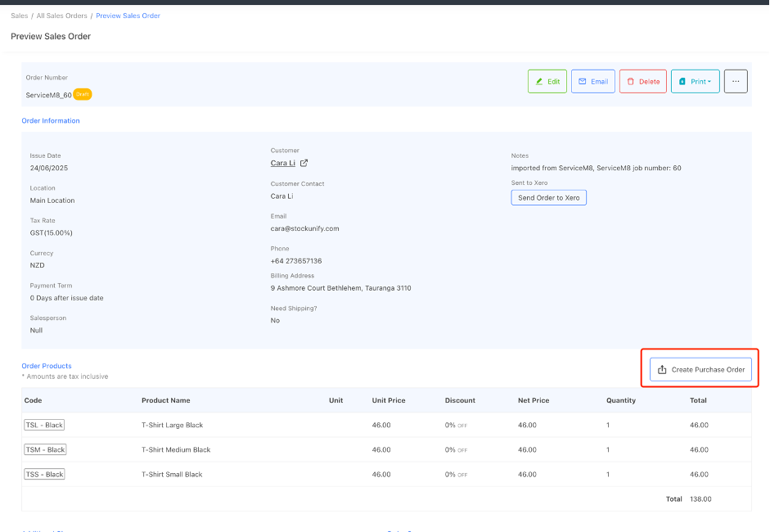Open Cara Li customer link
Image resolution: width=770 pixels, height=532 pixels.
coord(283,163)
